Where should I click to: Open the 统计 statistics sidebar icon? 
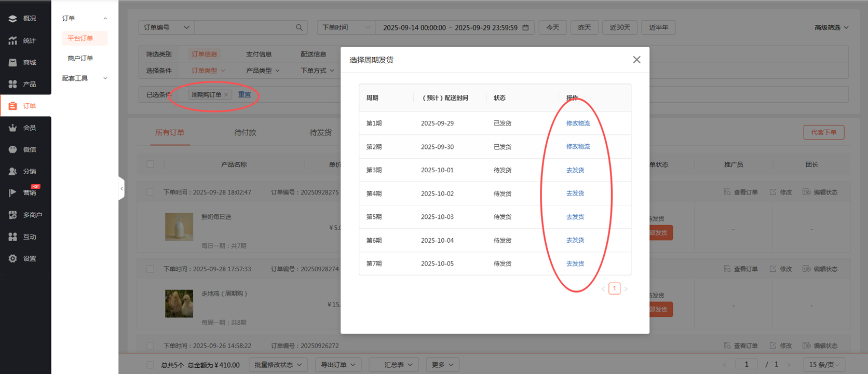coord(13,40)
